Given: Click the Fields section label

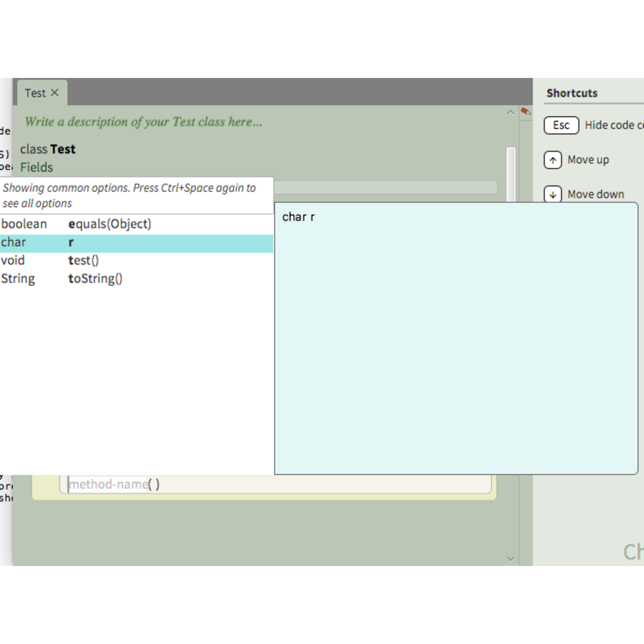Looking at the screenshot, I should [x=36, y=167].
